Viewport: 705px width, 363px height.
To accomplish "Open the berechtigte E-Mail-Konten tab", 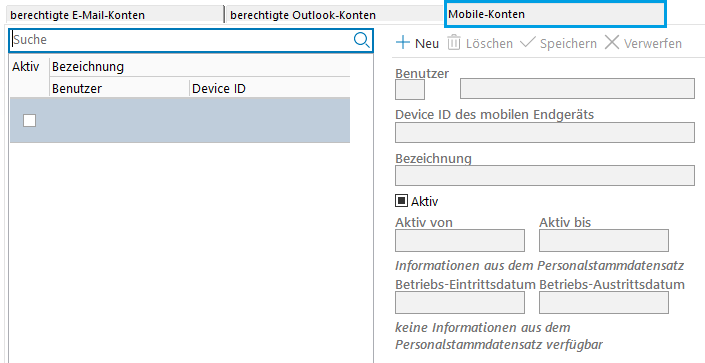I will 115,15.
